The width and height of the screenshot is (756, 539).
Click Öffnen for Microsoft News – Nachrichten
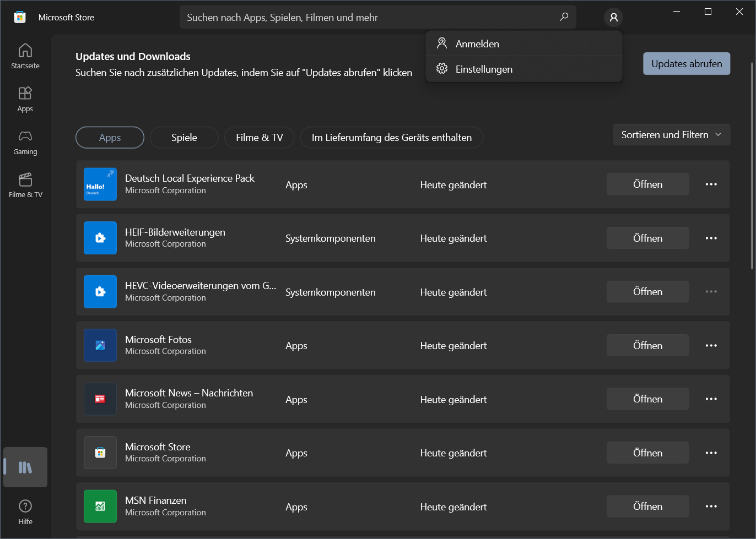(647, 399)
